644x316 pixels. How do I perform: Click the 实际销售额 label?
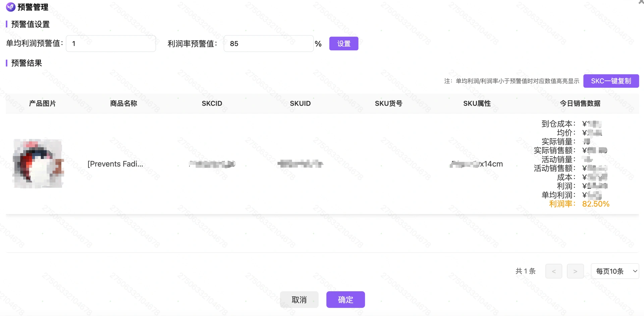click(x=554, y=150)
